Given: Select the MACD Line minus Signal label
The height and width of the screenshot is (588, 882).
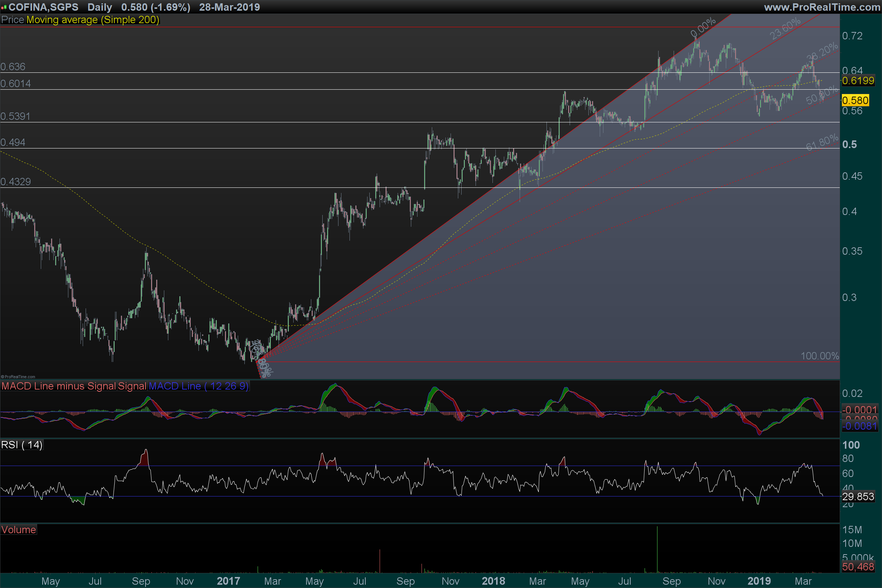Looking at the screenshot, I should click(58, 386).
